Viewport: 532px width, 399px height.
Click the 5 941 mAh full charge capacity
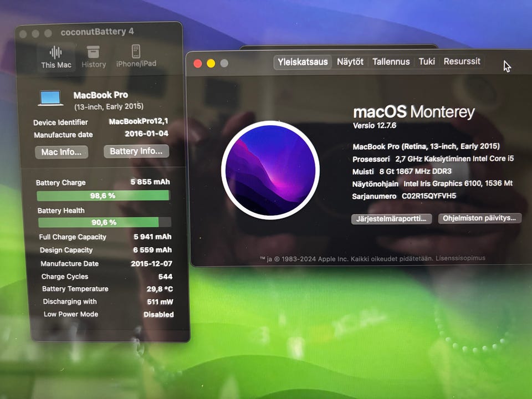tap(152, 237)
